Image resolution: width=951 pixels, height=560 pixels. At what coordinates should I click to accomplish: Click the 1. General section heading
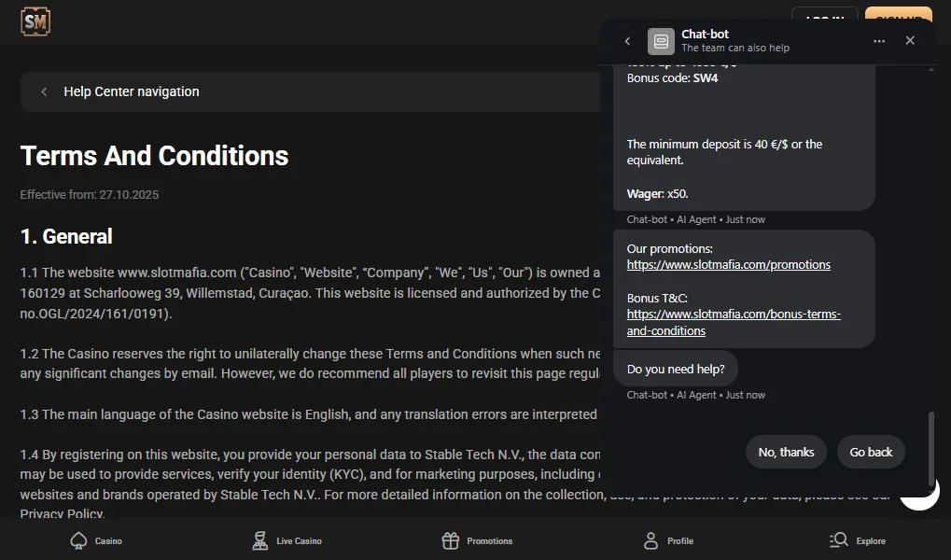pos(66,236)
